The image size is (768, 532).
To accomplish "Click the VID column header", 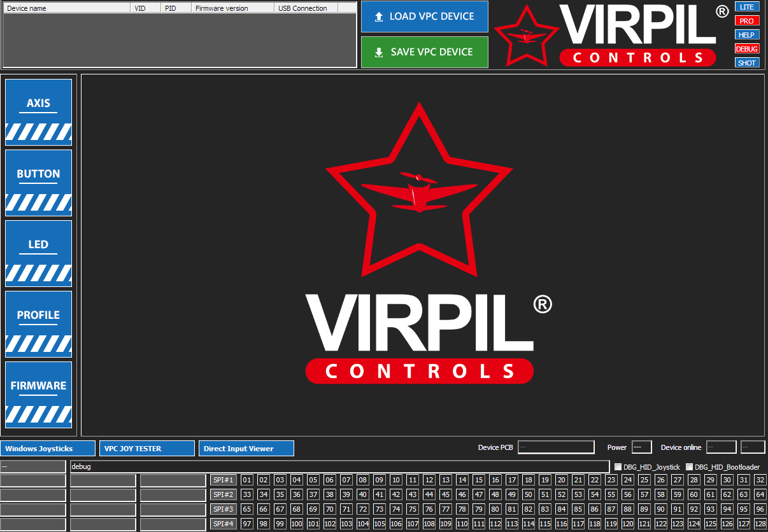I will [145, 8].
